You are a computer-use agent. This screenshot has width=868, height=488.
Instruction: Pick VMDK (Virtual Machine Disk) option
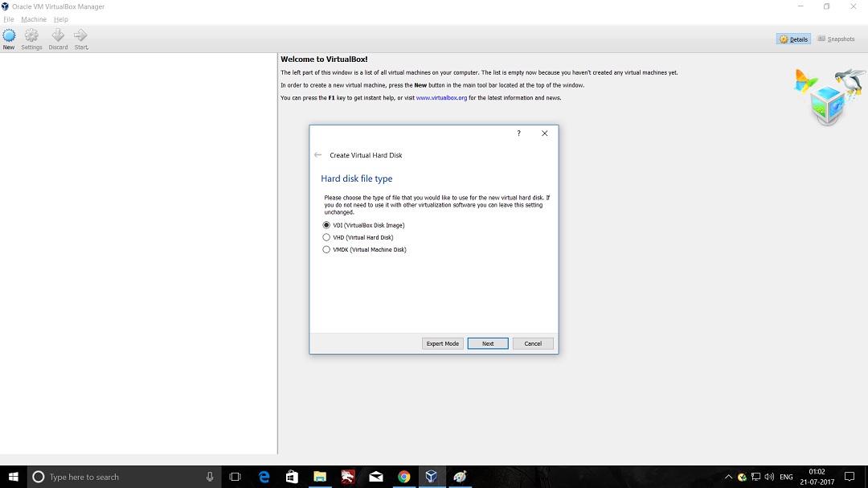(326, 249)
